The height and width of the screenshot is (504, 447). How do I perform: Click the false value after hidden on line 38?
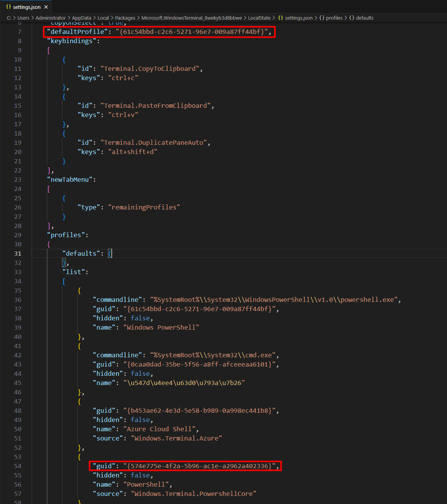(x=140, y=318)
